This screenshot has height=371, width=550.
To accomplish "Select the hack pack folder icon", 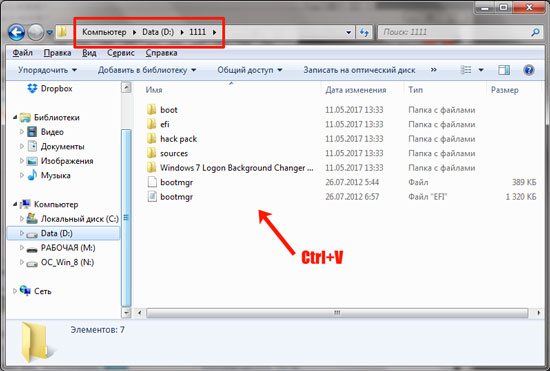I will click(152, 139).
